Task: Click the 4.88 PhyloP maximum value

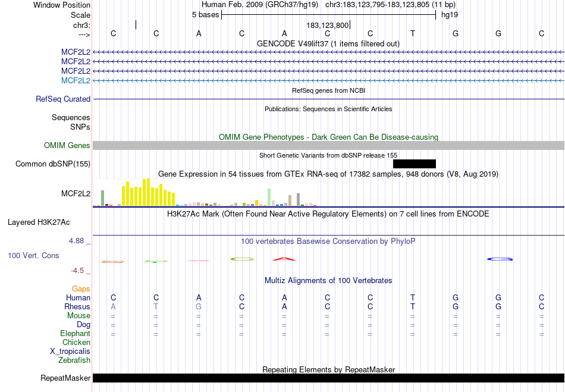Action: point(76,241)
